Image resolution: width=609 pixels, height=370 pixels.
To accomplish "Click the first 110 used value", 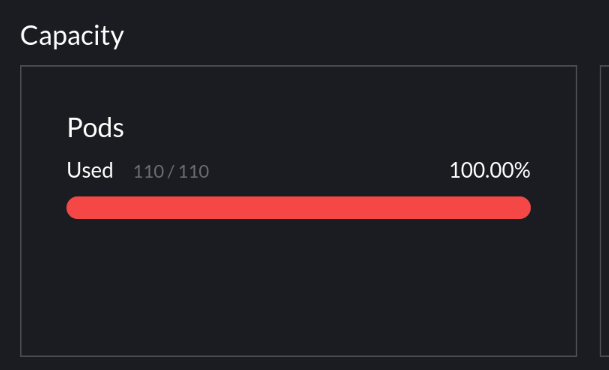I will (149, 172).
